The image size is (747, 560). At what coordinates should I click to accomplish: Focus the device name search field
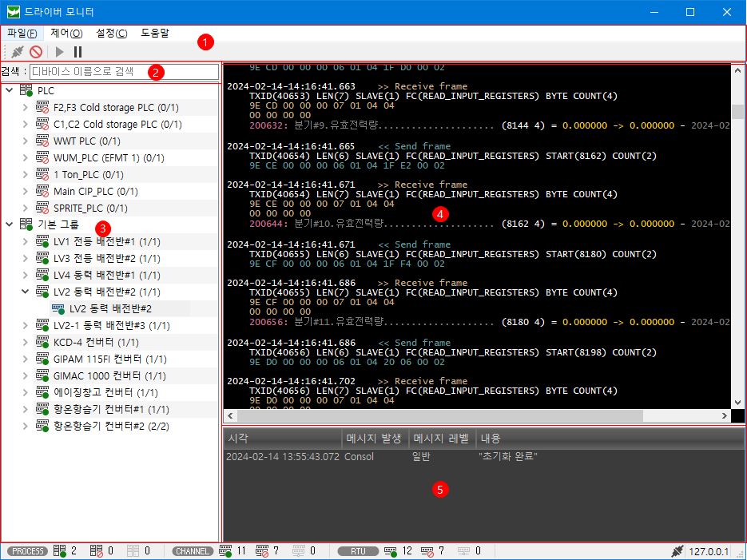point(124,72)
